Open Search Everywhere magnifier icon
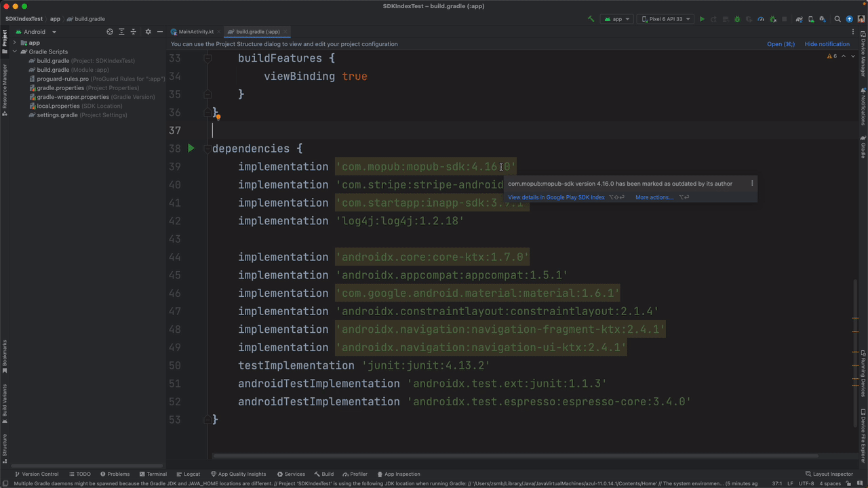This screenshot has width=868, height=488. (837, 19)
